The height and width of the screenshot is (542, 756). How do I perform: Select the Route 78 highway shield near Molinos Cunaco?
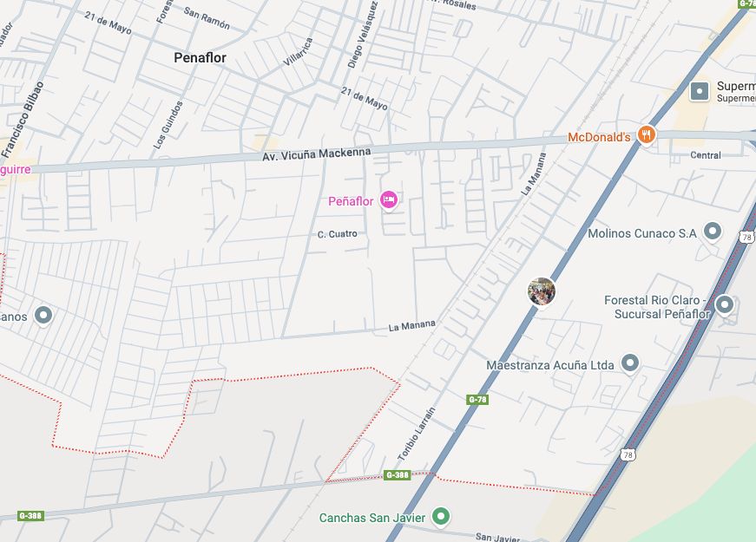[746, 237]
